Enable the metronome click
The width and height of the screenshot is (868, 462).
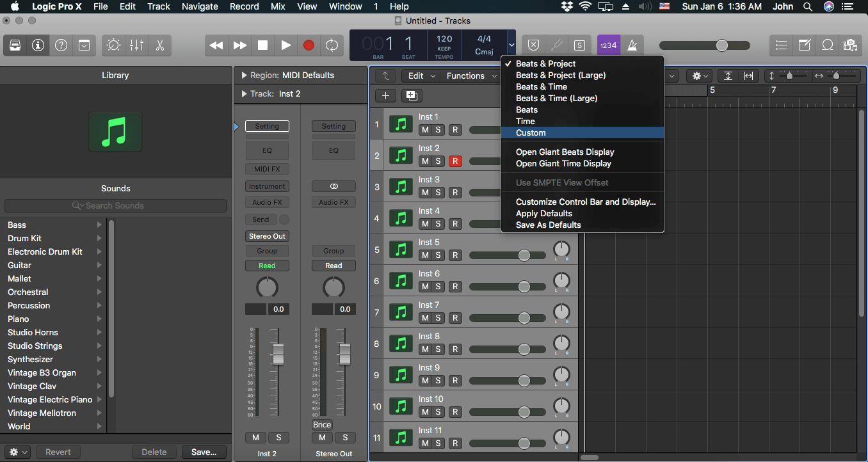(632, 45)
